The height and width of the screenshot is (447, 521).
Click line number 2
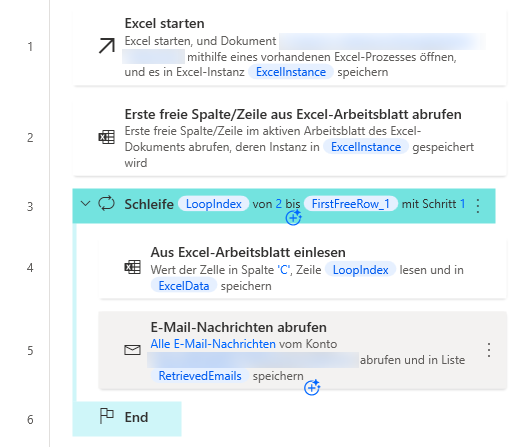click(30, 138)
